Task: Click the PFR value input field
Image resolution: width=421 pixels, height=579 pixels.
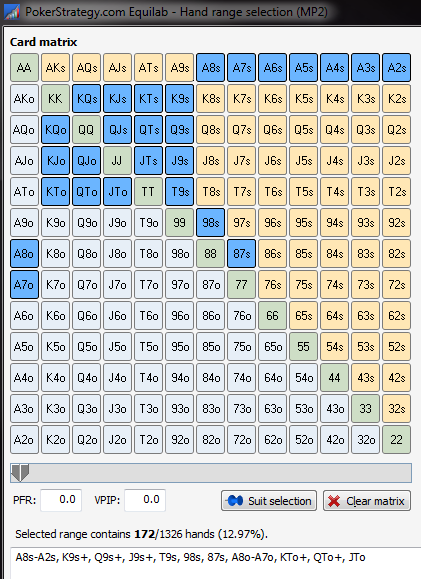Action: (61, 500)
